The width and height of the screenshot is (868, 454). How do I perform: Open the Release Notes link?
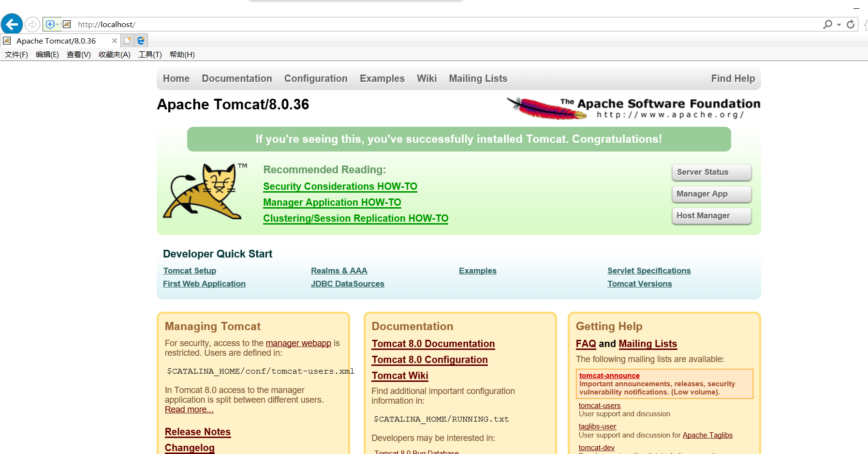pyautogui.click(x=198, y=432)
